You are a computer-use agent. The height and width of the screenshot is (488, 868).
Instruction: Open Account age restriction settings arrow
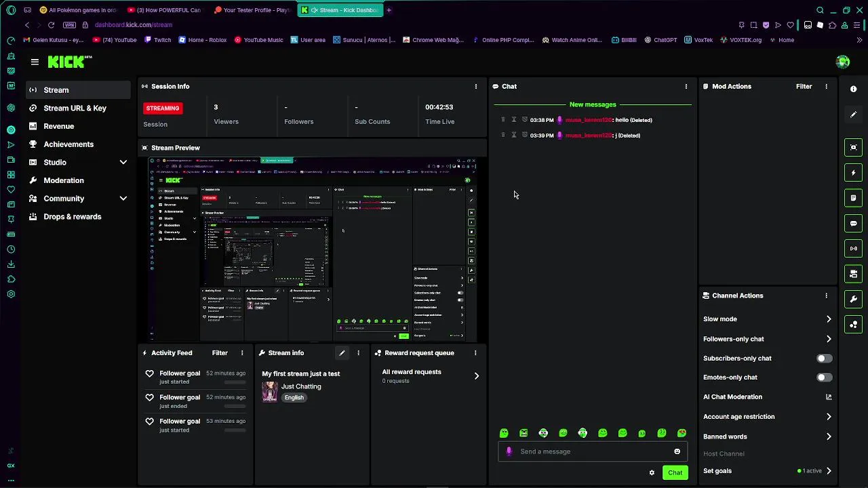click(829, 417)
